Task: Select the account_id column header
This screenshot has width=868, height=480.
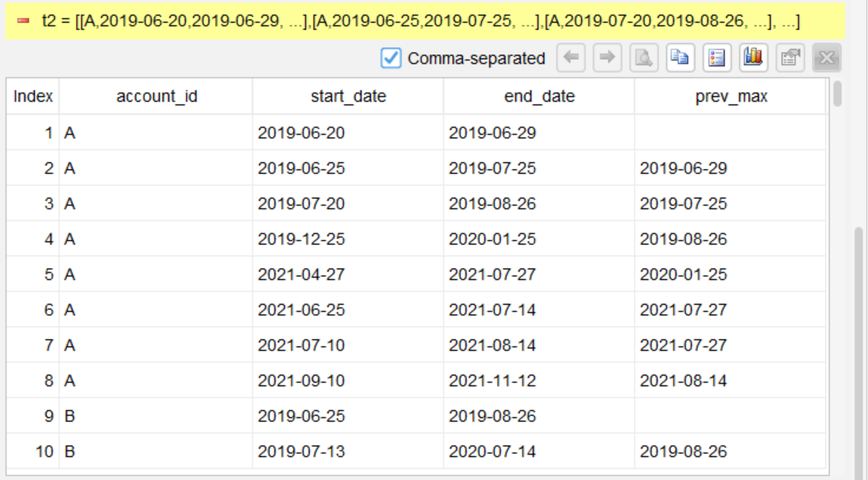Action: (x=156, y=97)
